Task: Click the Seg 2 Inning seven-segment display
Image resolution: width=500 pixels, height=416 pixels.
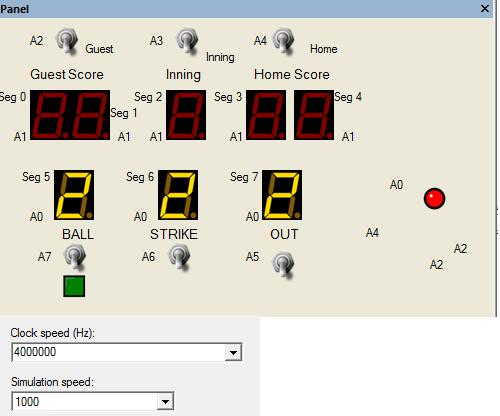Action: [186, 115]
